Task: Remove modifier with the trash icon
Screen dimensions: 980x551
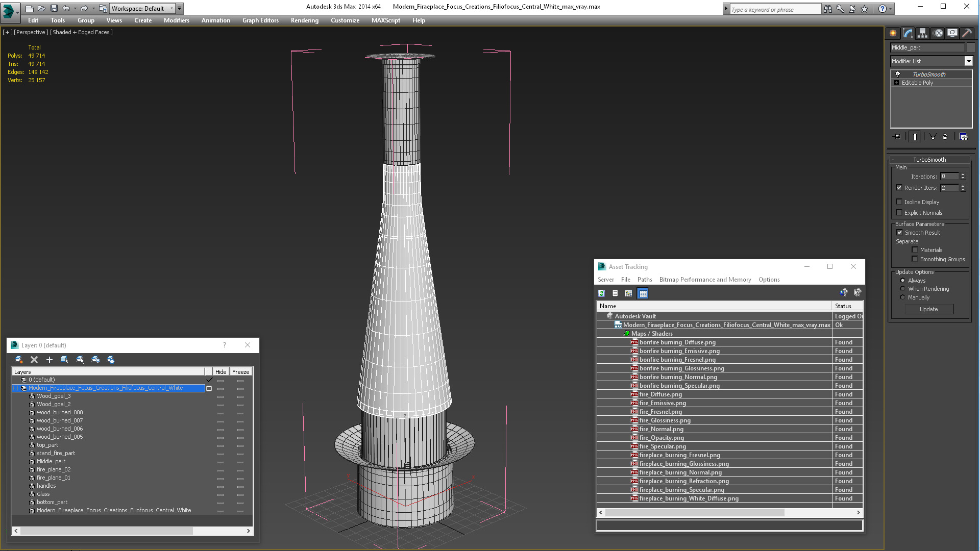Action: pyautogui.click(x=945, y=137)
